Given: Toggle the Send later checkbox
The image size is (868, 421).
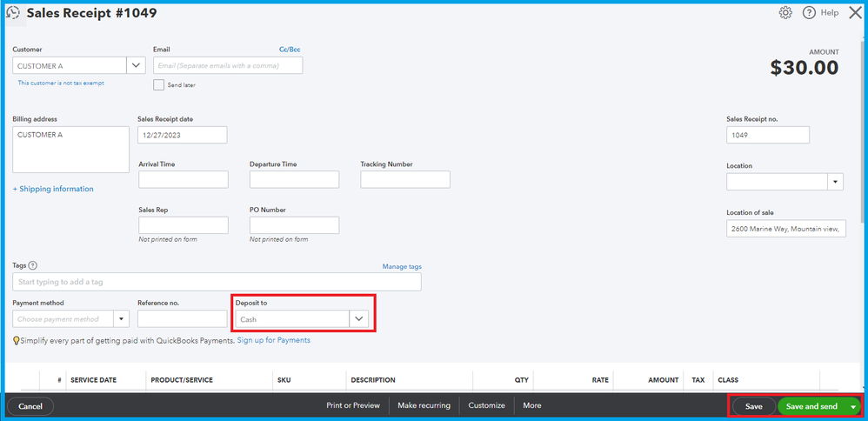Looking at the screenshot, I should (x=159, y=84).
